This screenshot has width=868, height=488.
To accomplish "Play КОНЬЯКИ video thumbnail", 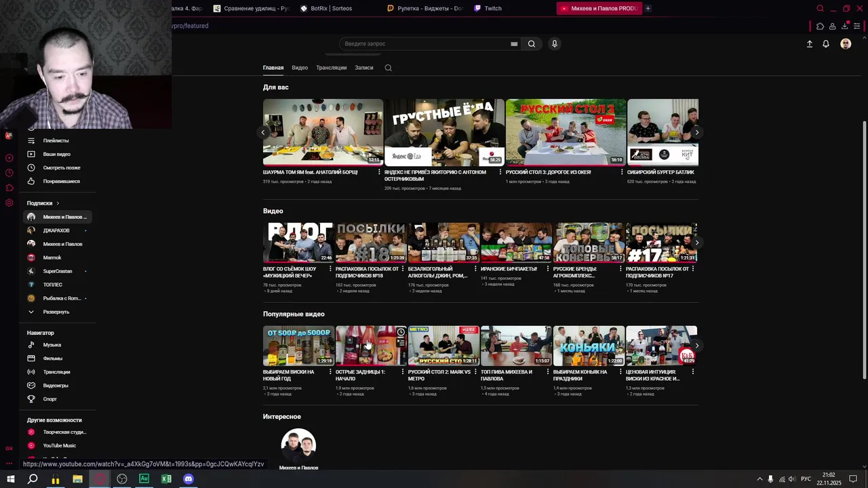I will (x=589, y=346).
